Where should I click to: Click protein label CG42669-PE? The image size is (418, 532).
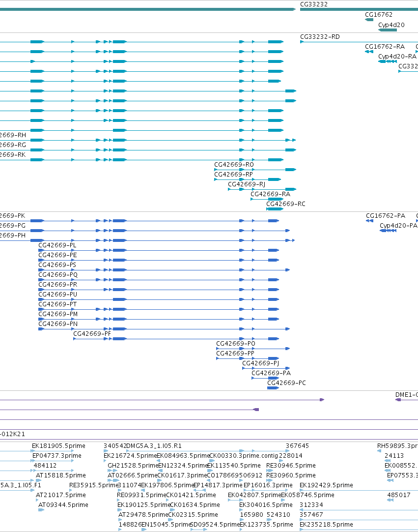click(x=57, y=255)
